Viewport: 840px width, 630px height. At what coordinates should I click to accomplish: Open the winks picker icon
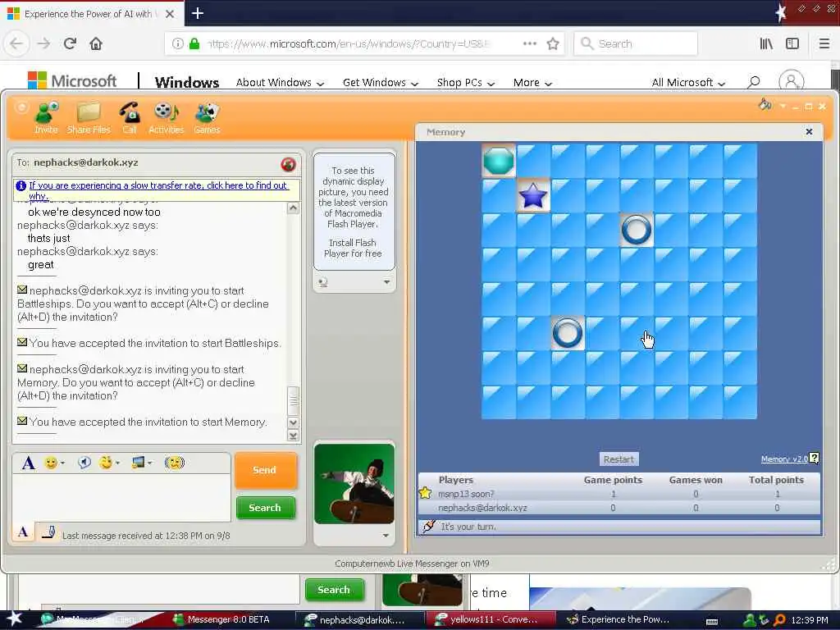tap(107, 463)
